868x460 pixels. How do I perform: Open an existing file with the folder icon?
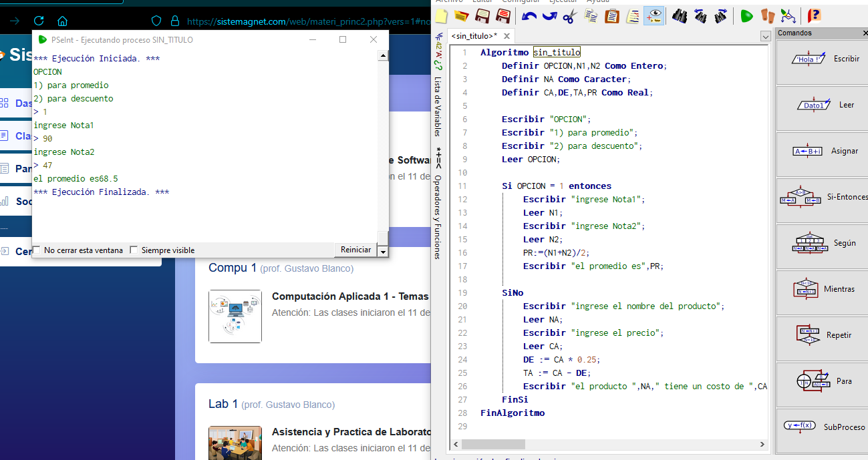coord(461,15)
